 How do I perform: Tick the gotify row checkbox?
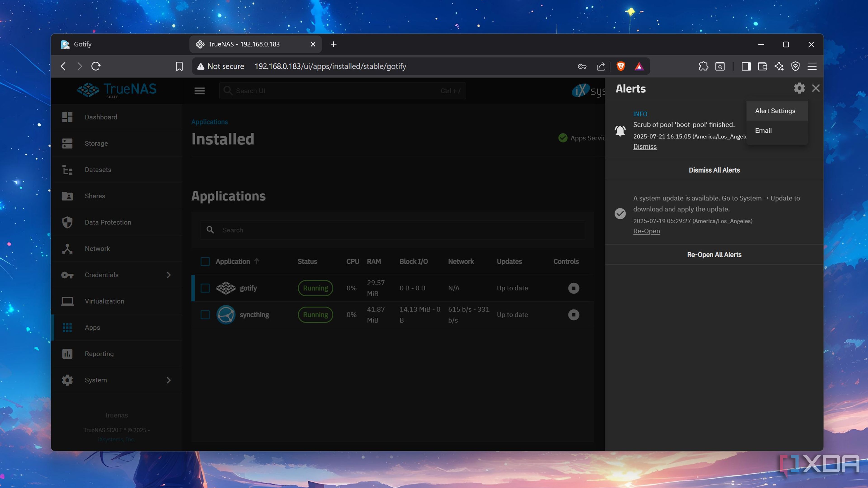coord(205,288)
